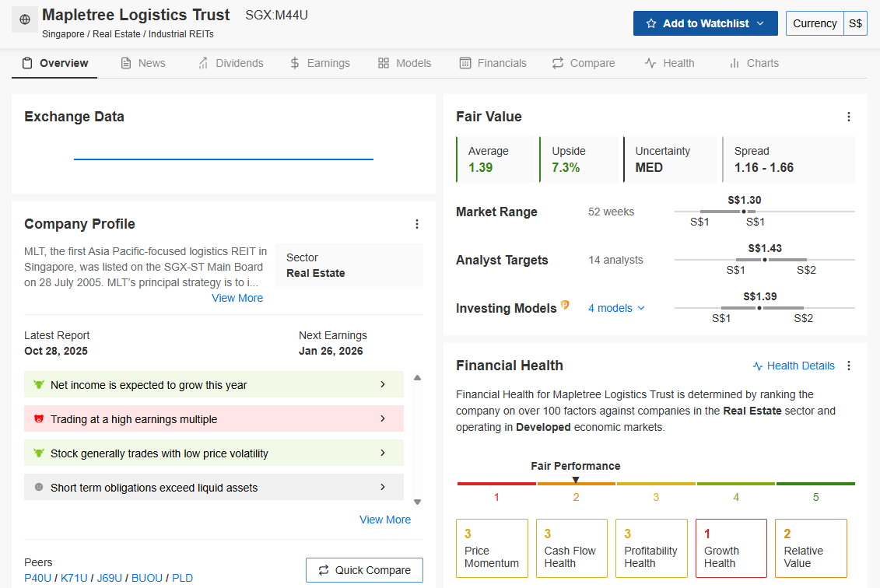Click the grid icon beside Models
The width and height of the screenshot is (880, 588).
tap(384, 64)
